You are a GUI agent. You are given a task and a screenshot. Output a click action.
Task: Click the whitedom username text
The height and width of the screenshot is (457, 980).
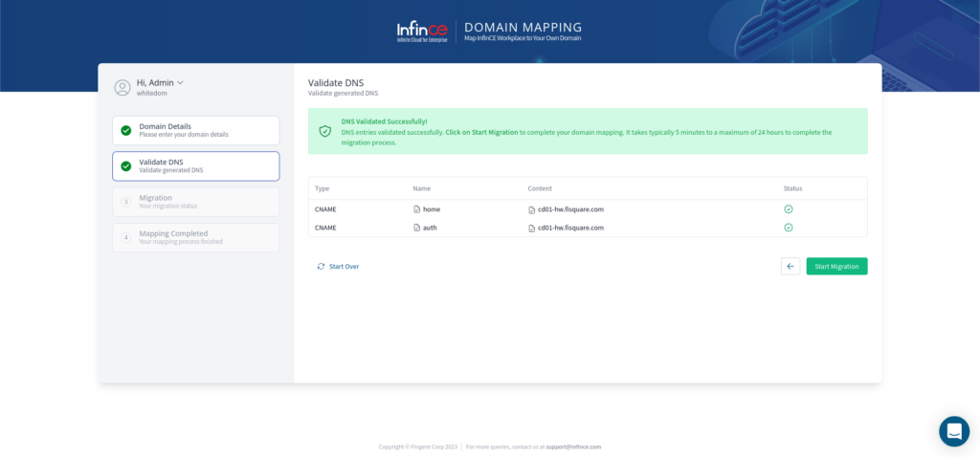pos(152,93)
